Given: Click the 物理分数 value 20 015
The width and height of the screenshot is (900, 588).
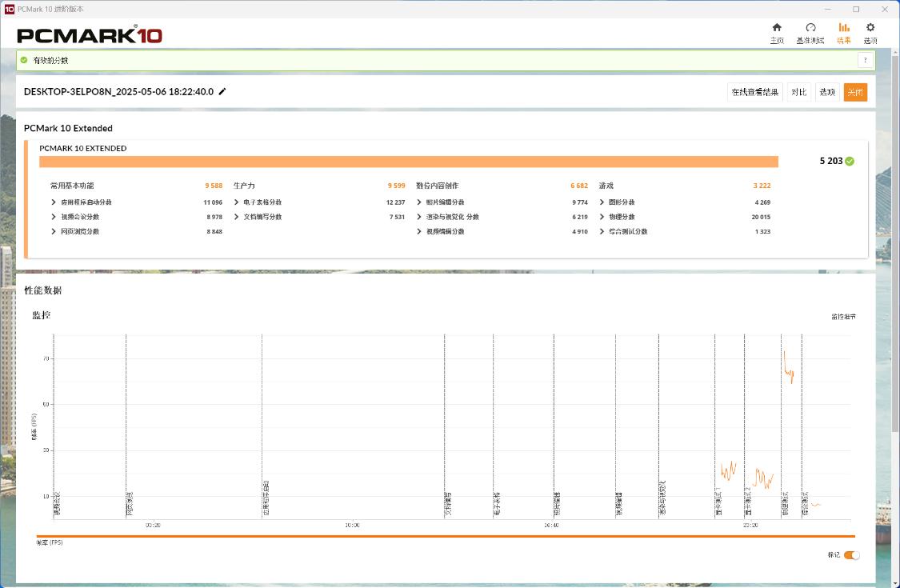Looking at the screenshot, I should tap(761, 217).
